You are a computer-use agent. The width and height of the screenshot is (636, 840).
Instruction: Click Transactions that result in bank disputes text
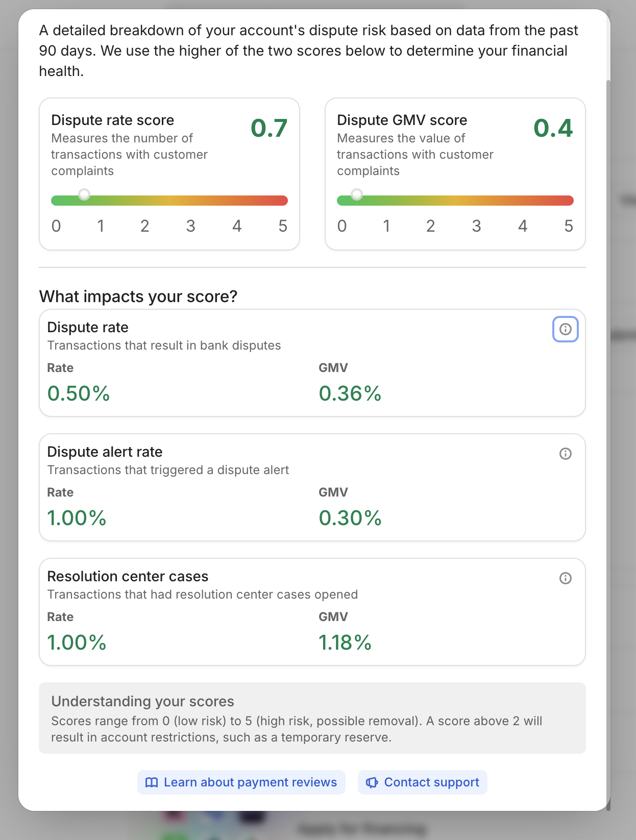pyautogui.click(x=164, y=345)
